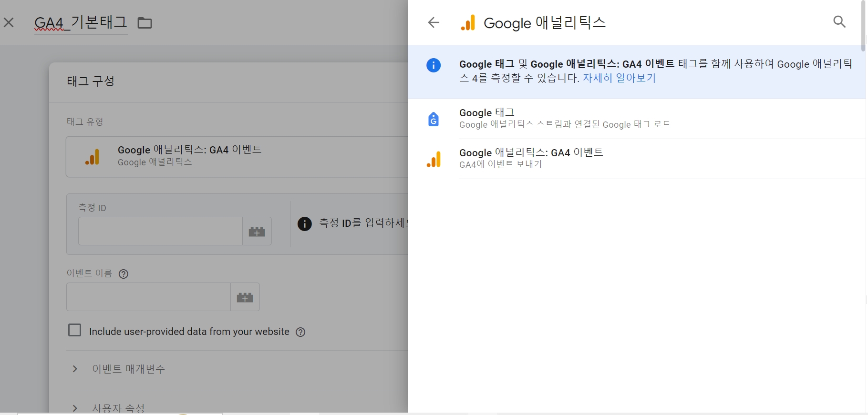Click help icon for user-provided data

[x=300, y=332]
